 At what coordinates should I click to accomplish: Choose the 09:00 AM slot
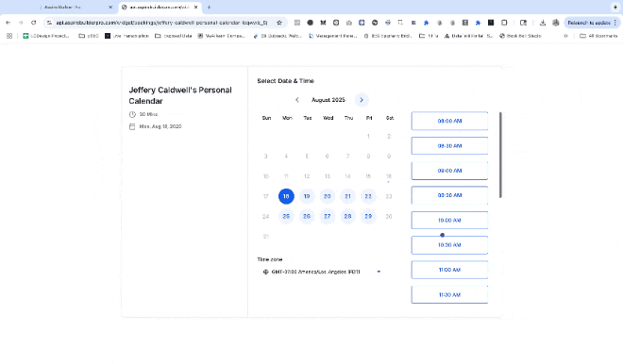tap(449, 171)
